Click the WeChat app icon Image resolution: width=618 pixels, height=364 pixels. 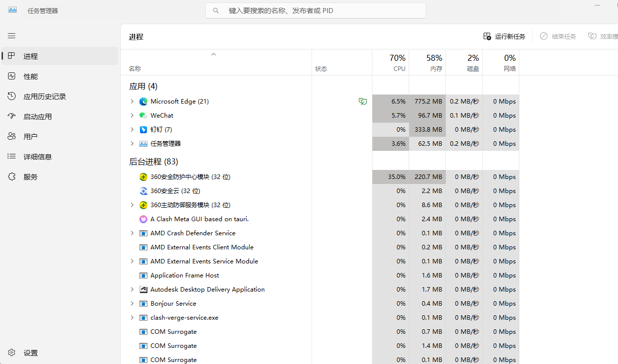143,116
